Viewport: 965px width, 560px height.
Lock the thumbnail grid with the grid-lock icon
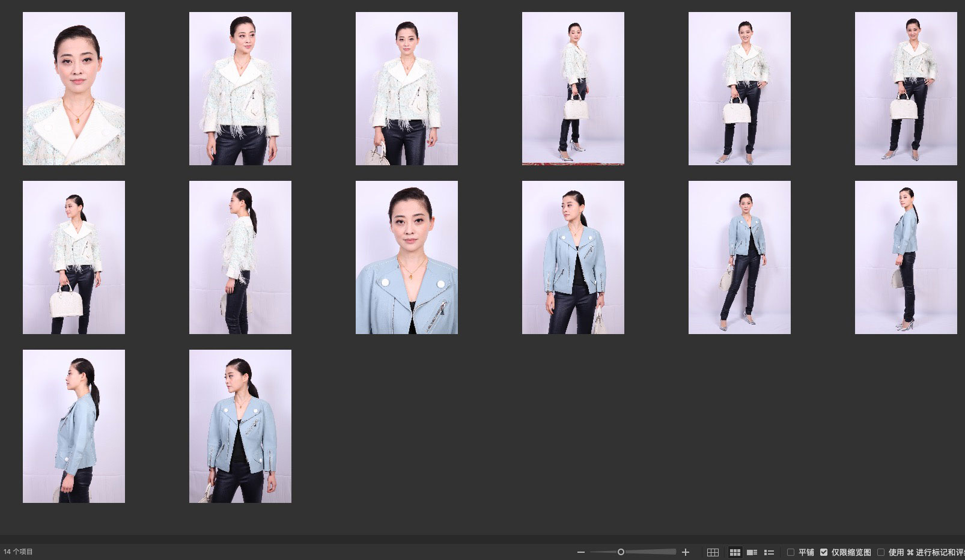[713, 552]
